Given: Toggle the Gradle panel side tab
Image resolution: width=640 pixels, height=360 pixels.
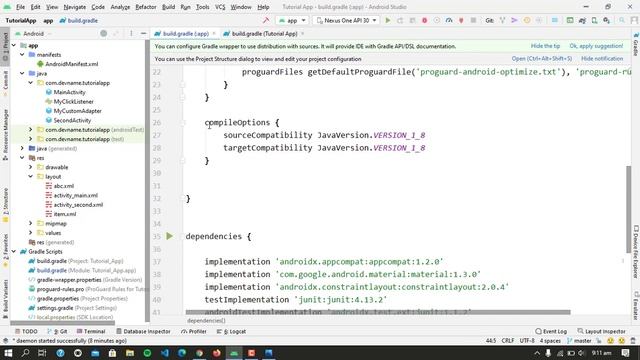Looking at the screenshot, I should coord(636,44).
